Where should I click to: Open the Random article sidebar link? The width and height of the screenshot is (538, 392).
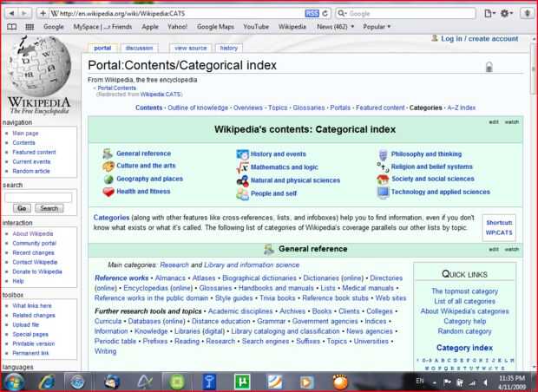point(31,171)
